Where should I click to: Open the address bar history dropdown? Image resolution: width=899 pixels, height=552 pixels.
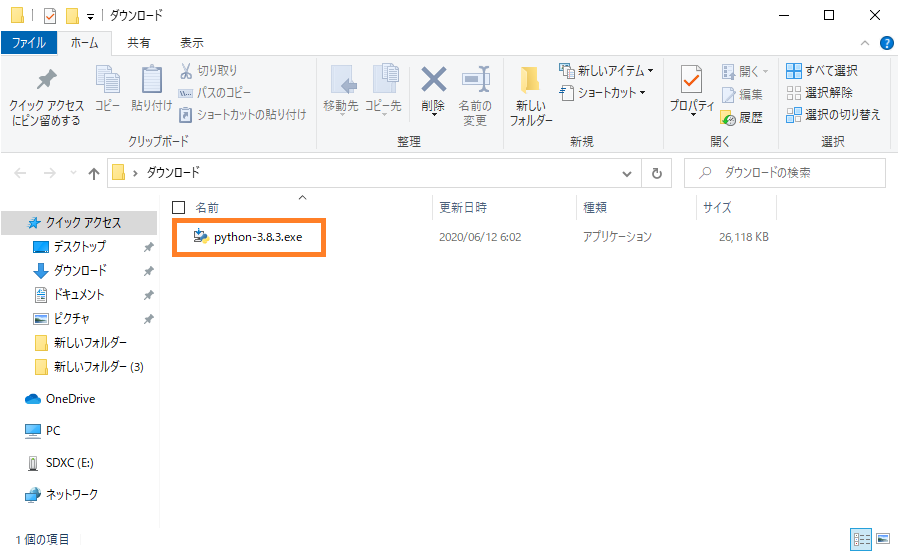[x=627, y=173]
